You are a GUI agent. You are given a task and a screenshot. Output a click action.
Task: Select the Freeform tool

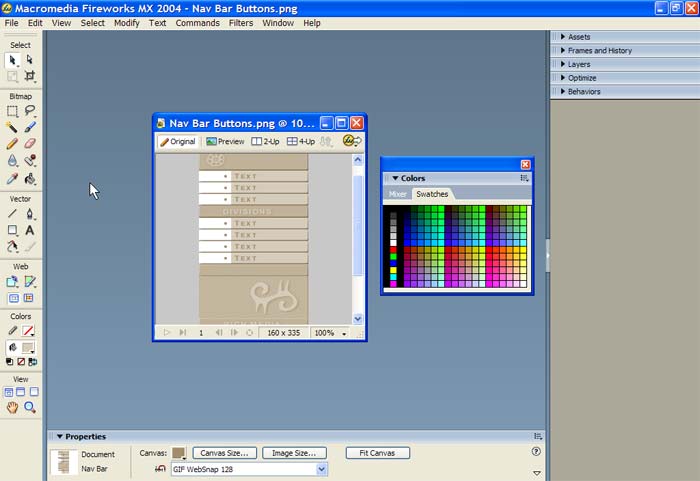click(x=12, y=247)
